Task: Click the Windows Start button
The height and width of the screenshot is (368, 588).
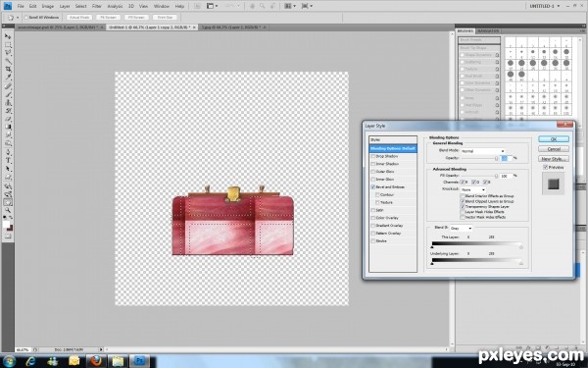Action: click(x=9, y=361)
